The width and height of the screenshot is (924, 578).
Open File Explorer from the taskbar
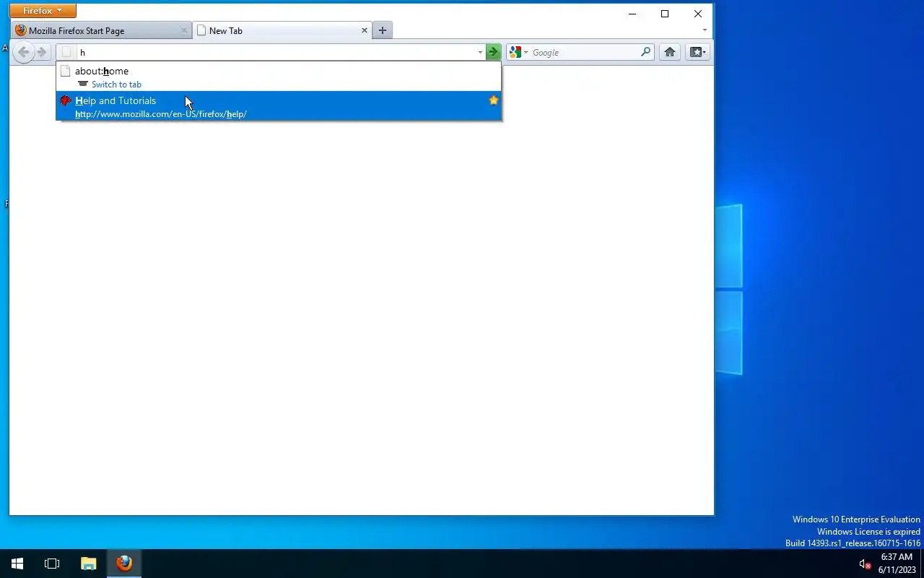click(88, 564)
